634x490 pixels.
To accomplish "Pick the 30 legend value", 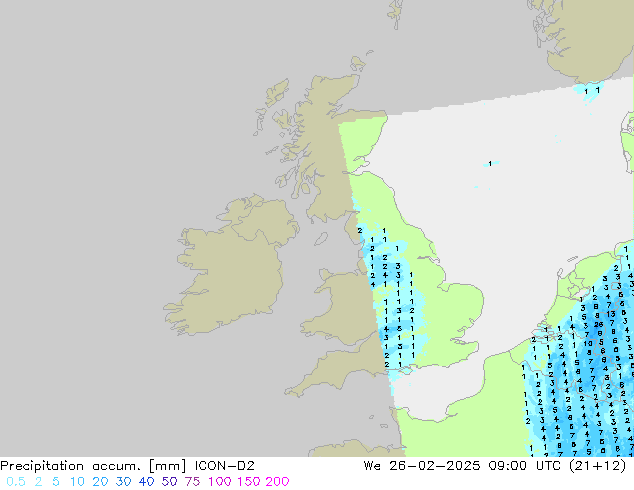I will pyautogui.click(x=123, y=482).
